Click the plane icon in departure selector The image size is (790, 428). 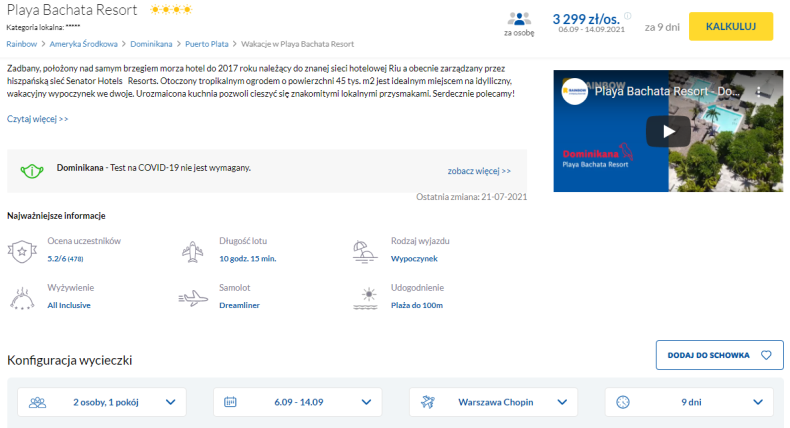coord(428,402)
